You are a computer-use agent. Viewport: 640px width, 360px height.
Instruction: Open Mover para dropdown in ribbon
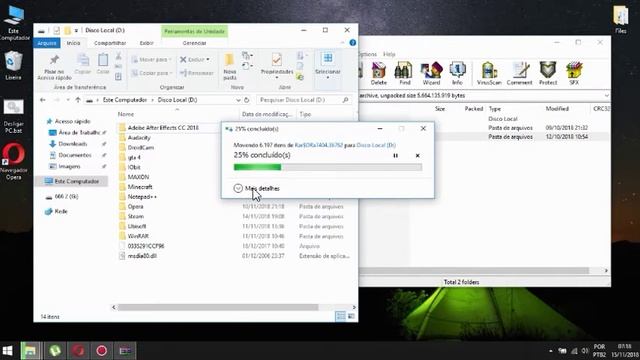(x=151, y=60)
